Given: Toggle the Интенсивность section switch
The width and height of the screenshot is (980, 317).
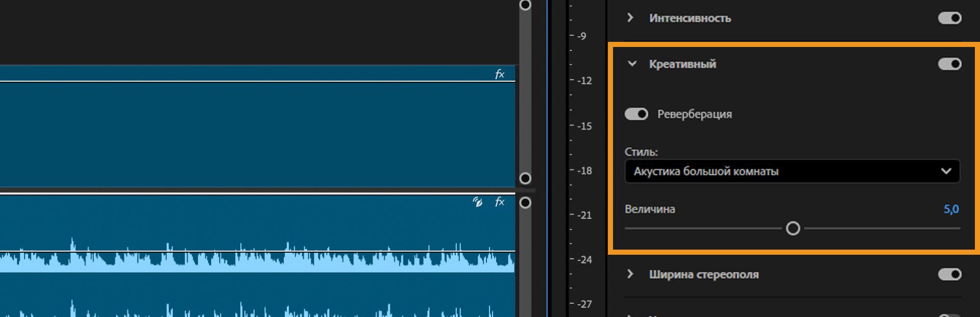Looking at the screenshot, I should click(949, 18).
